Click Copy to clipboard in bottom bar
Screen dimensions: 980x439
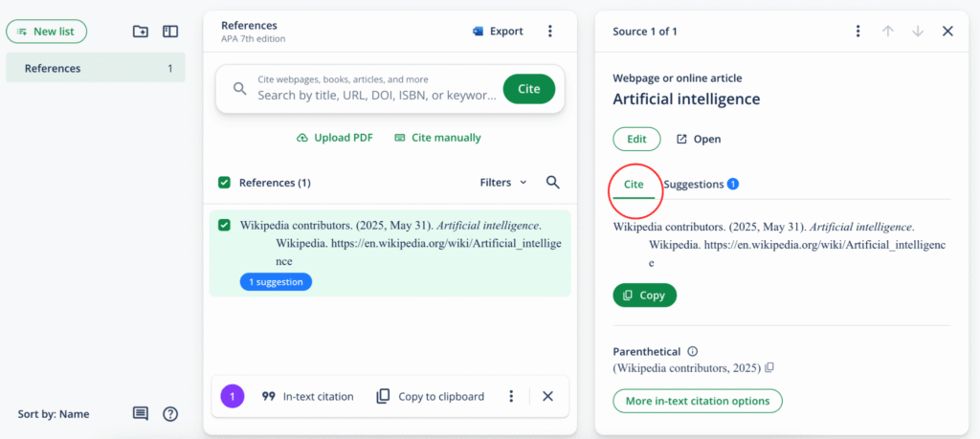431,397
